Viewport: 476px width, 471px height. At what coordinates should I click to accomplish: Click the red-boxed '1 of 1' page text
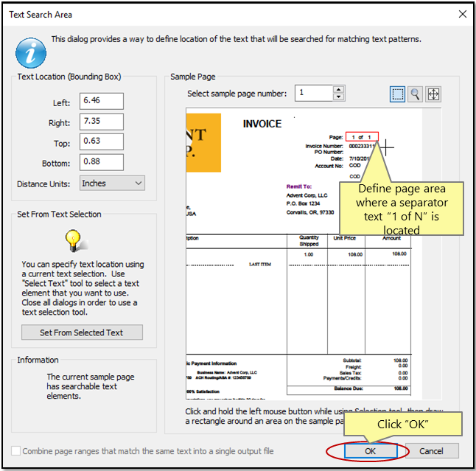(362, 137)
